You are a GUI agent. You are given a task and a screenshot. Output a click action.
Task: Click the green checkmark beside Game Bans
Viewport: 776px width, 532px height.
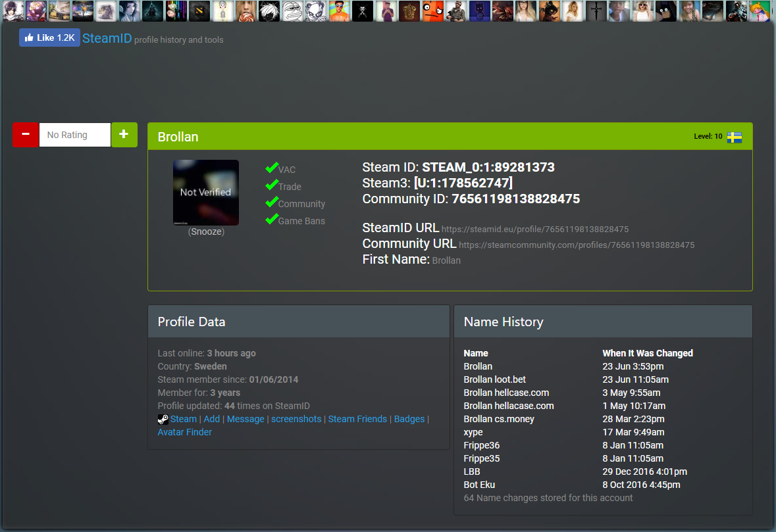(x=271, y=219)
